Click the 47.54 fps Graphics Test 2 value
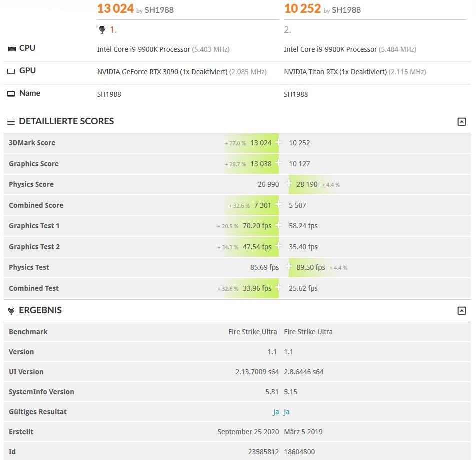The height and width of the screenshot is (460, 476). pos(257,247)
